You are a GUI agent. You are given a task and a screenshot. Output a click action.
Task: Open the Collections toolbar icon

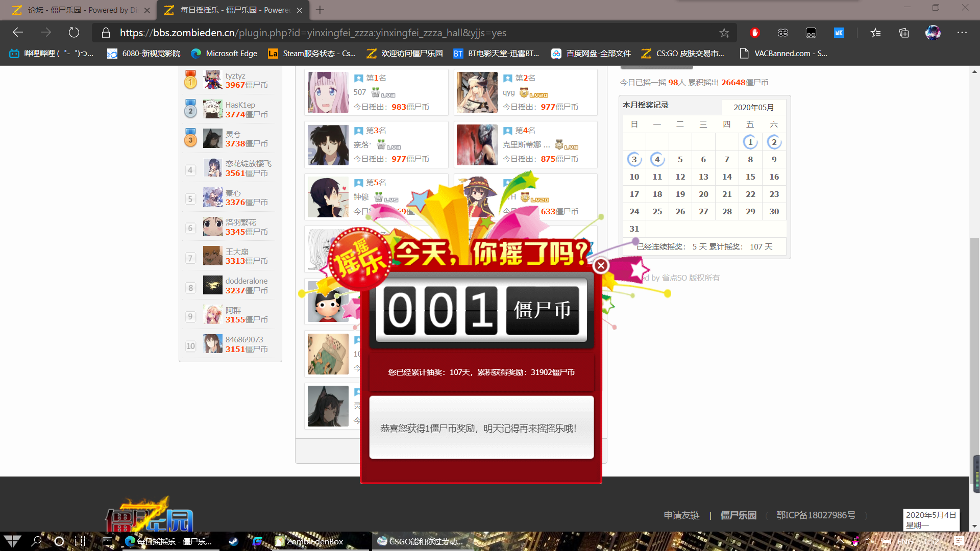[x=904, y=33]
